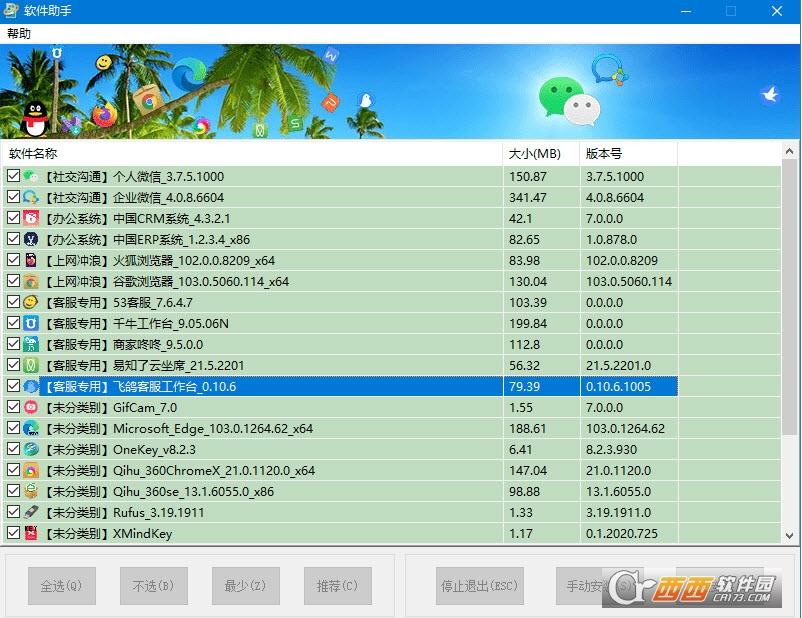The image size is (802, 618).
Task: Select the 商家咚咚_9.5.0.0 row text
Action: coord(158,344)
